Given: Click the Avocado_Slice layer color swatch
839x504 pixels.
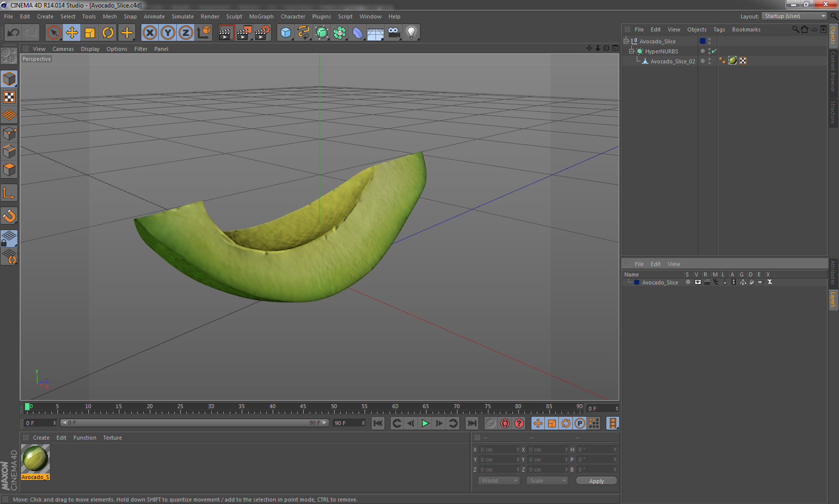Looking at the screenshot, I should 637,282.
